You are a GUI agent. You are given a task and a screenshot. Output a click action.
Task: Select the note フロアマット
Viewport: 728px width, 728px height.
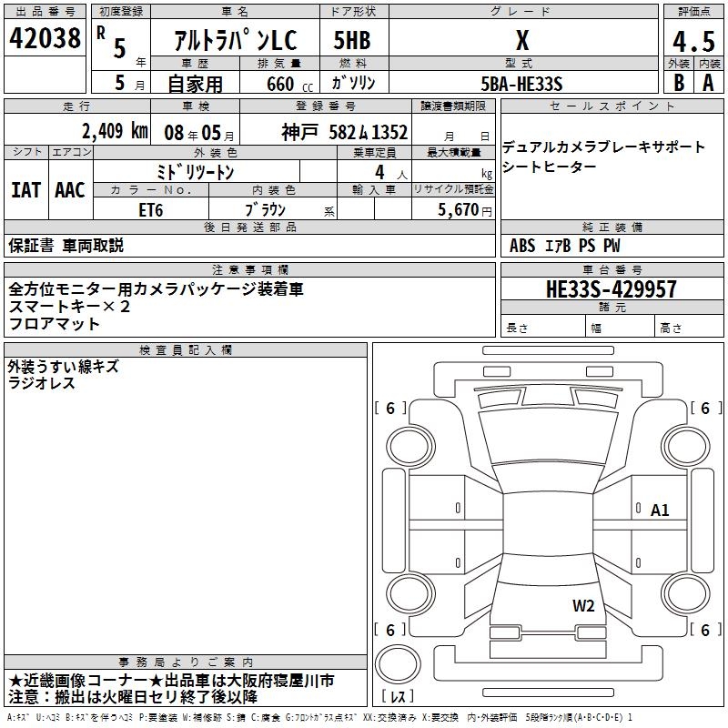tap(55, 324)
